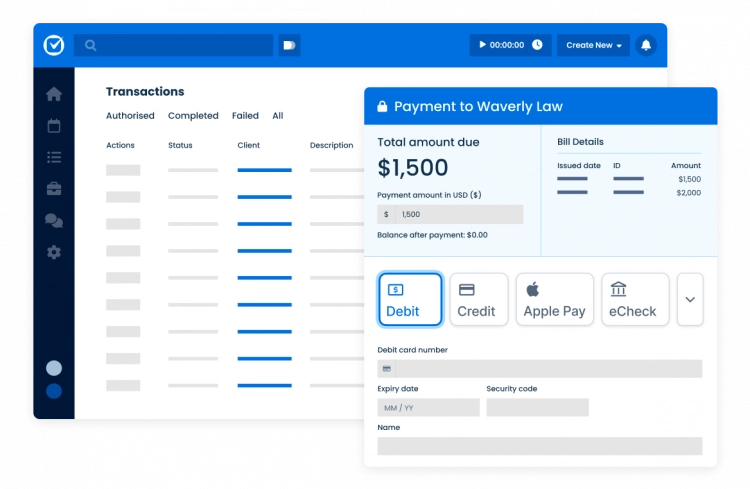This screenshot has height=489, width=750.
Task: Select the Debit payment method
Action: click(x=410, y=299)
